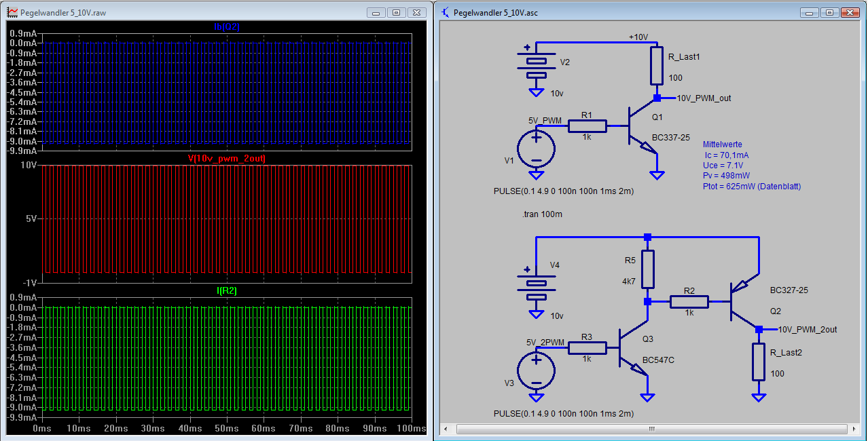Viewport: 868px width, 441px height.
Task: Click the 100ms time axis label
Action: click(x=412, y=429)
